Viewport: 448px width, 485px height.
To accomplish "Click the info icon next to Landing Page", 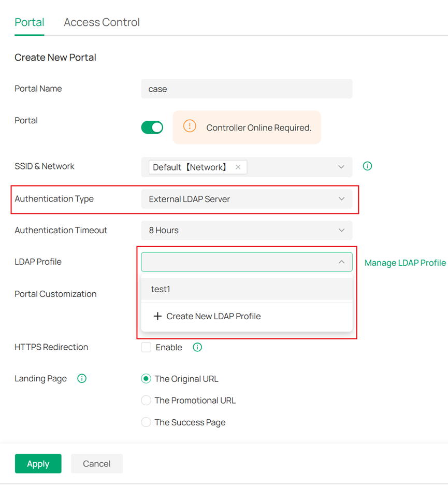I will pos(81,378).
